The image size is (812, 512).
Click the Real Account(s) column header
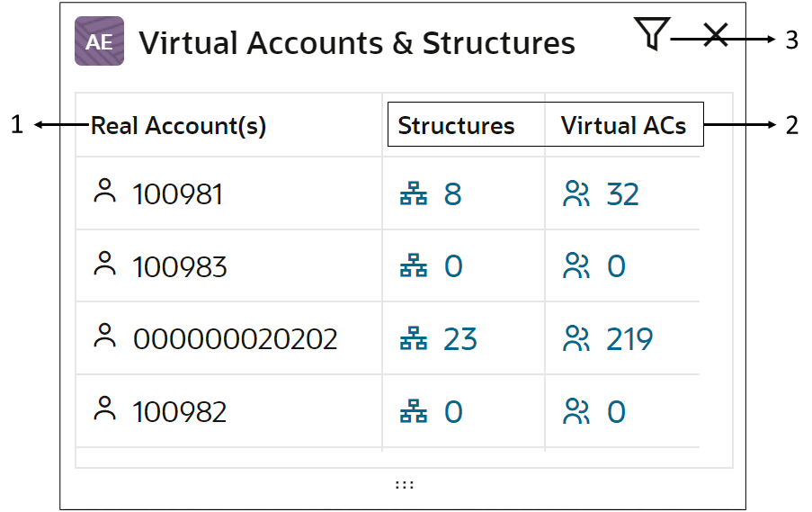click(x=179, y=126)
